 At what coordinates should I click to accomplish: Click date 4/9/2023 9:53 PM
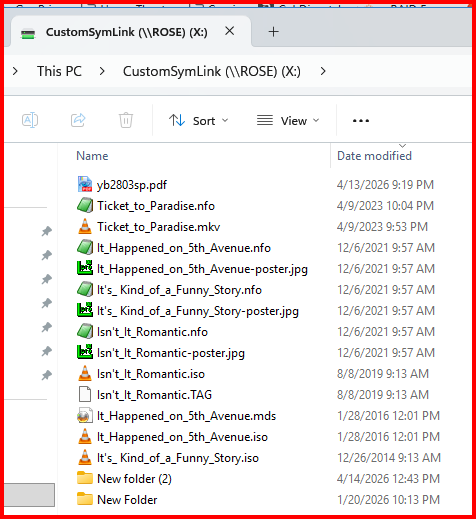coord(382,227)
